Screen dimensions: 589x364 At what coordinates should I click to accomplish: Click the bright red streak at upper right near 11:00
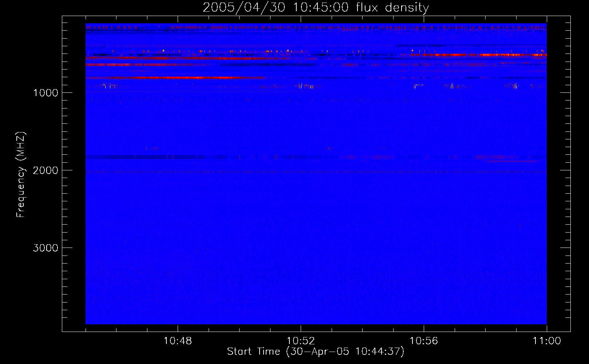tap(510, 55)
